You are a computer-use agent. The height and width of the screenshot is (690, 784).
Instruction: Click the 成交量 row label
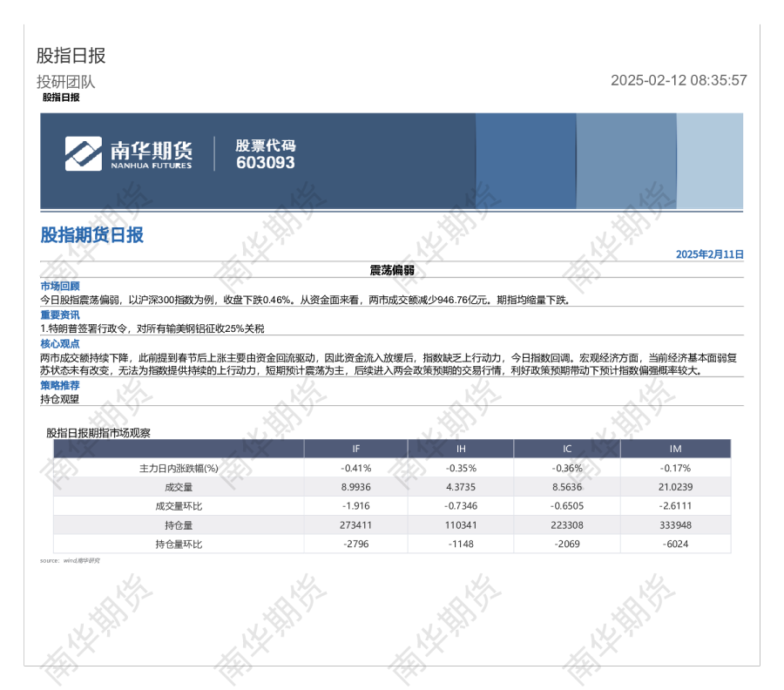179,487
